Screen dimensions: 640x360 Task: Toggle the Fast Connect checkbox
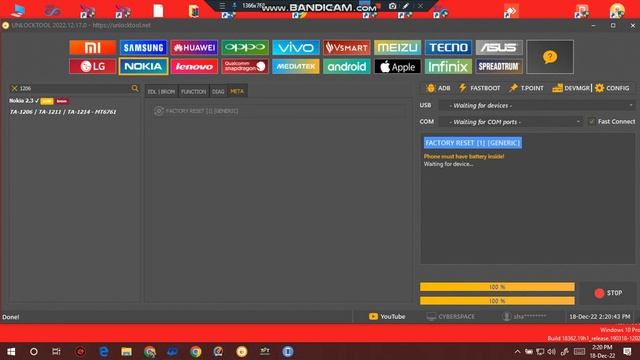(x=592, y=122)
